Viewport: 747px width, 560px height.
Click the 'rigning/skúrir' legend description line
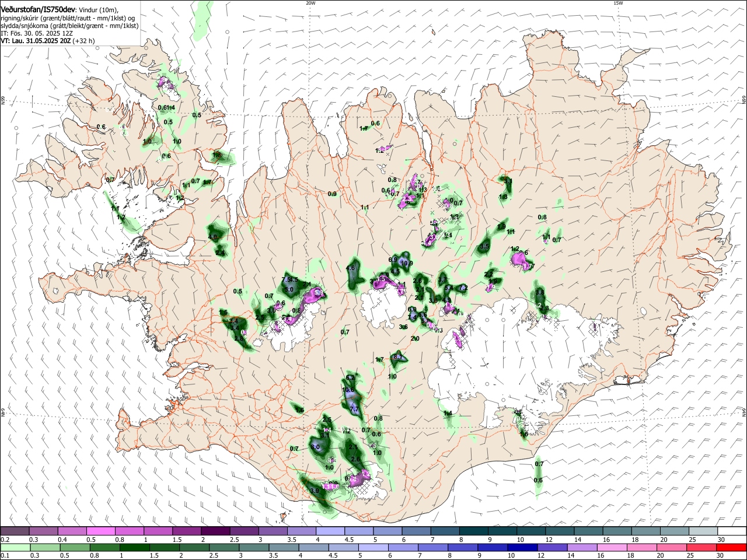(68, 18)
